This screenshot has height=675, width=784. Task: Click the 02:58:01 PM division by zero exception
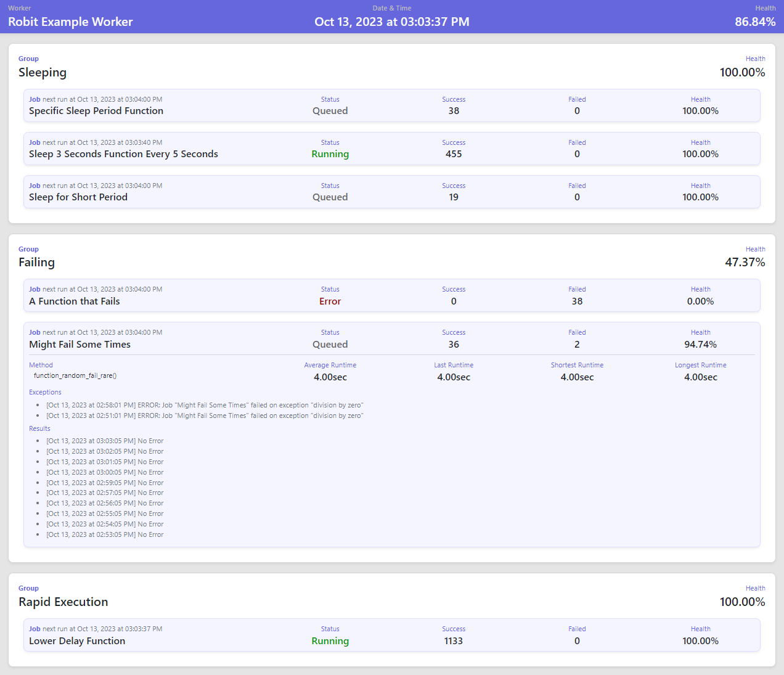205,406
